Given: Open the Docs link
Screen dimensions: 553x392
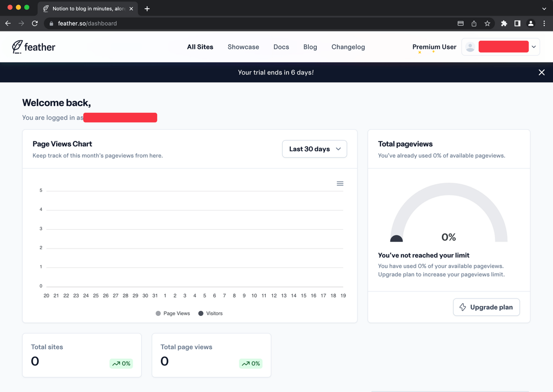Looking at the screenshot, I should (x=281, y=47).
